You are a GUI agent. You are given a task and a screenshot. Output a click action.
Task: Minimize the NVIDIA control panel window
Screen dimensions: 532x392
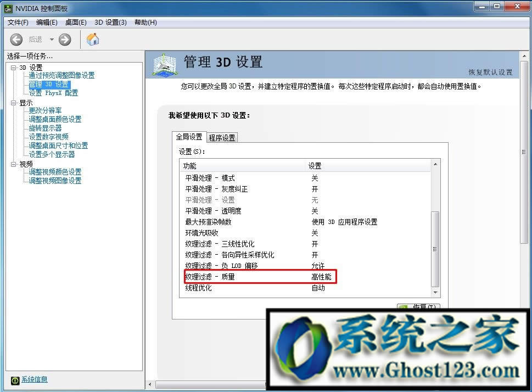pyautogui.click(x=483, y=7)
